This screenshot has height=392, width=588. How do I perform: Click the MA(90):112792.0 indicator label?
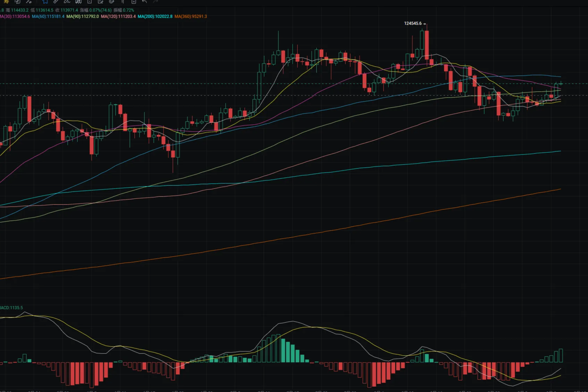(x=83, y=16)
